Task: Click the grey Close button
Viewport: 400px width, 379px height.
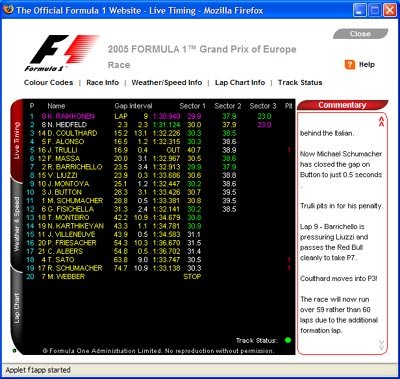Action: click(360, 34)
